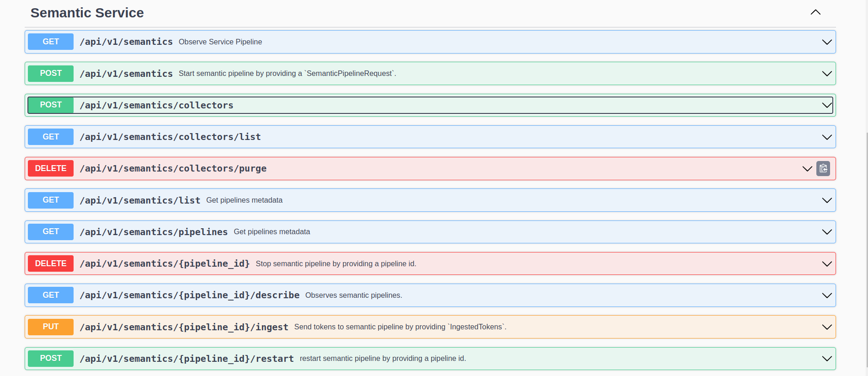This screenshot has height=376, width=868.
Task: Click 'Send tokens to semantic pipeline' description
Action: 400,327
